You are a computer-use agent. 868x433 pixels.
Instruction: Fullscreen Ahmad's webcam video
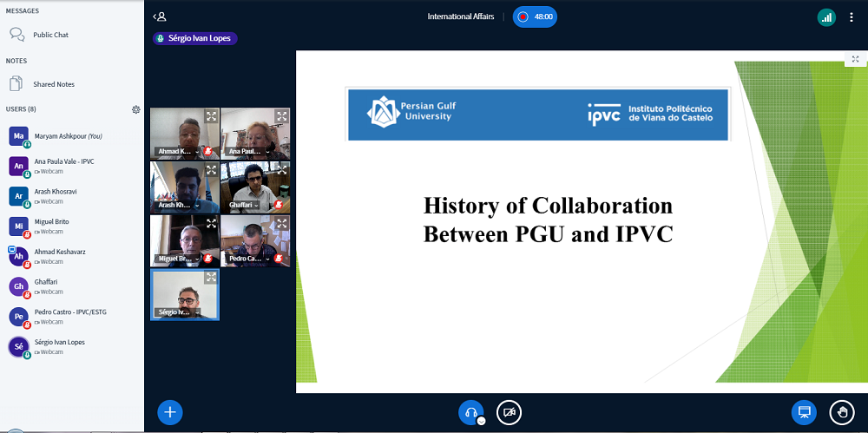pos(211,115)
